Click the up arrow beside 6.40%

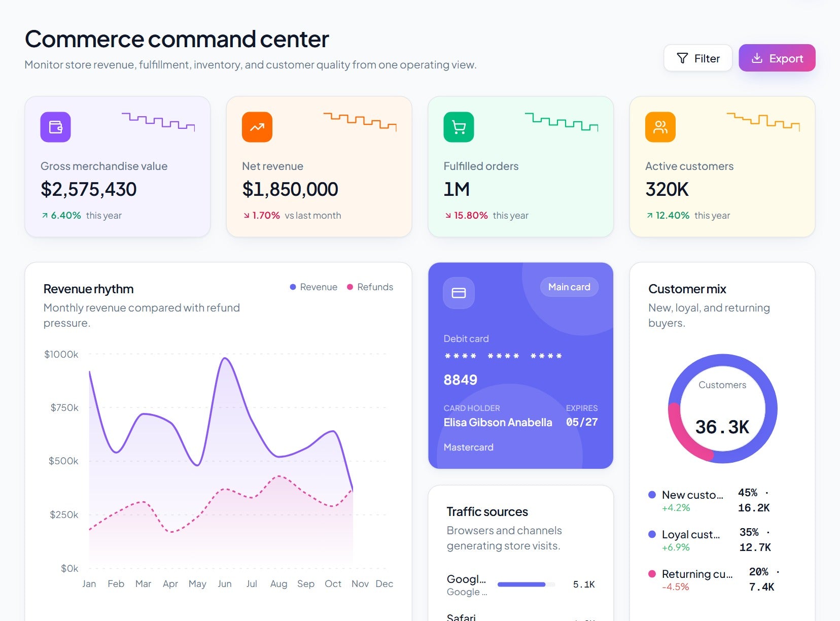pyautogui.click(x=45, y=216)
